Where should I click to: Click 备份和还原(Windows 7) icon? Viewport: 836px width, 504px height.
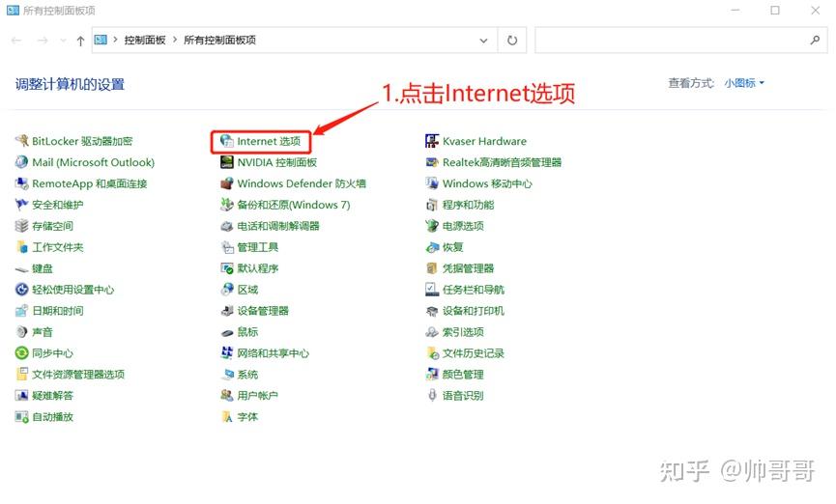(x=226, y=205)
